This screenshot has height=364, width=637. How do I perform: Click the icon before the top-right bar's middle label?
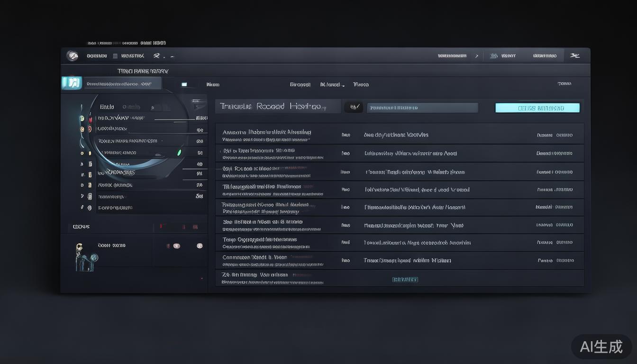pos(493,56)
